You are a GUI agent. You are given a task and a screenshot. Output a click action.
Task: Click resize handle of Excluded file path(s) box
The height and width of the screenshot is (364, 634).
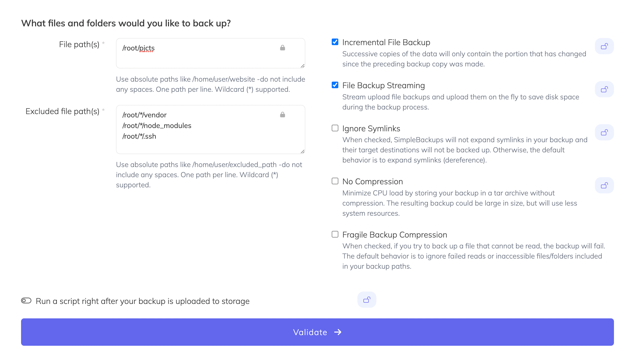[302, 151]
